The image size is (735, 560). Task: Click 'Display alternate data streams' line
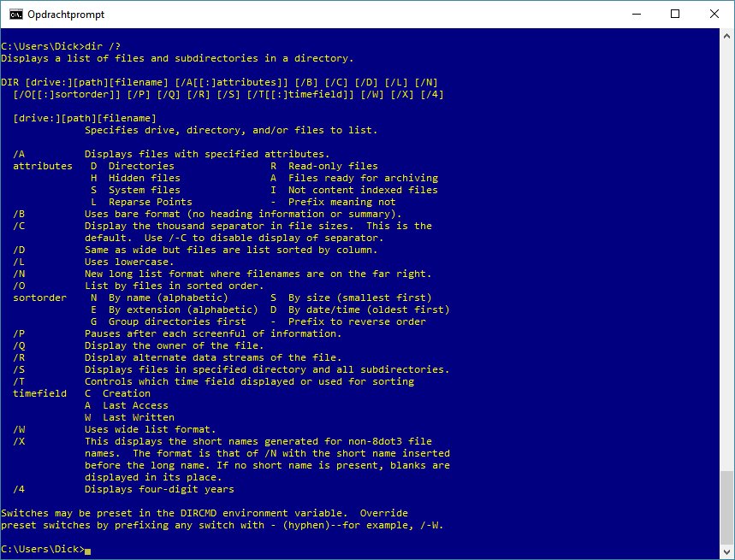[213, 357]
